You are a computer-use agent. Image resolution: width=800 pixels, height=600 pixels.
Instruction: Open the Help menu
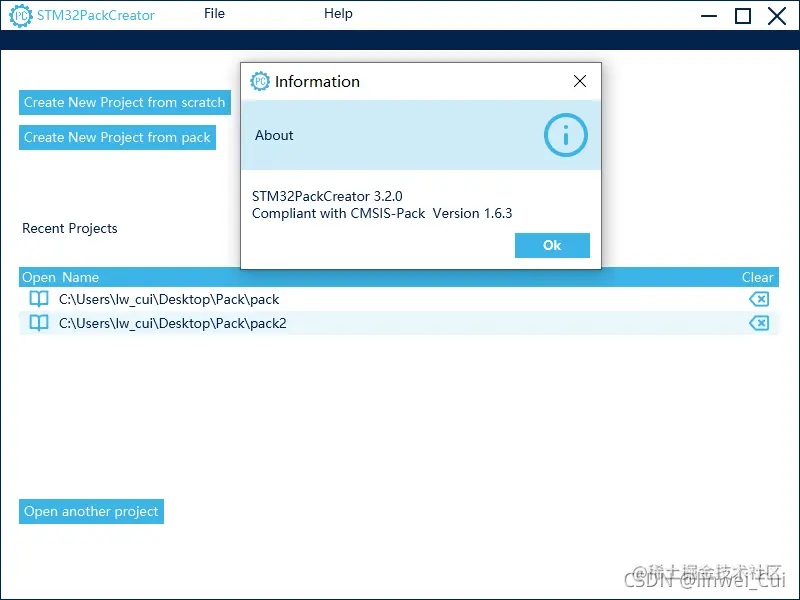tap(338, 14)
